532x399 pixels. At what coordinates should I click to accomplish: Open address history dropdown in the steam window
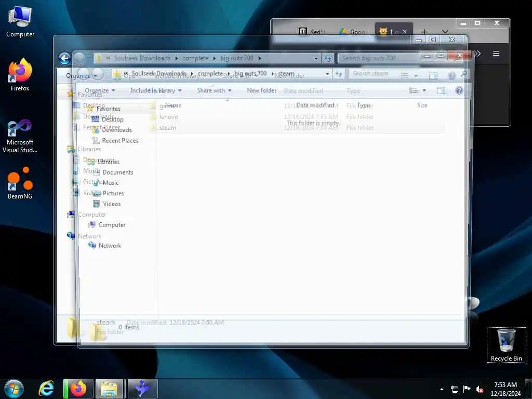327,74
